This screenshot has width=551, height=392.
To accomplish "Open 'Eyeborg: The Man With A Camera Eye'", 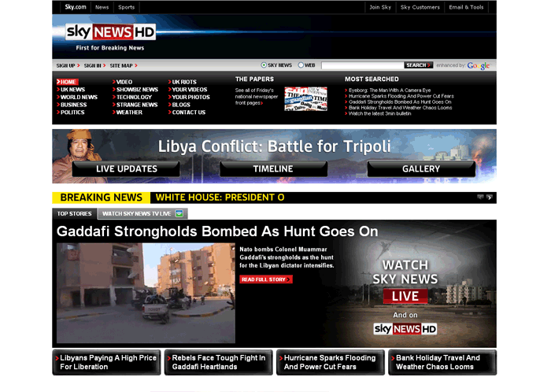I will [x=388, y=91].
